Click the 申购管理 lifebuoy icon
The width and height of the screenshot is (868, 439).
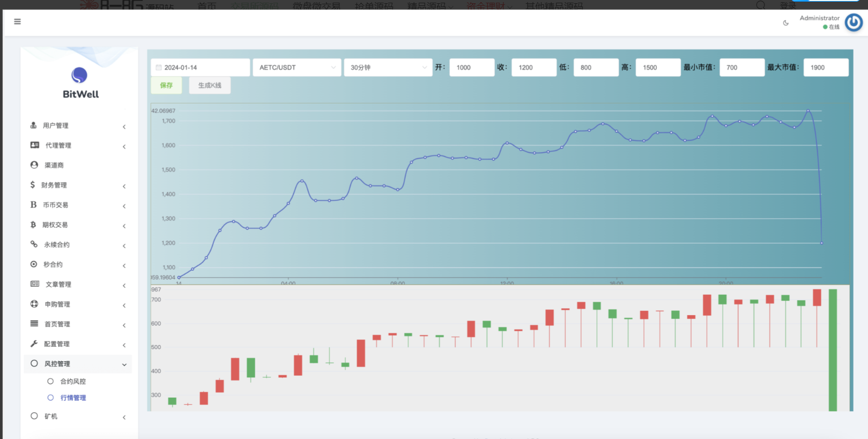tap(34, 304)
